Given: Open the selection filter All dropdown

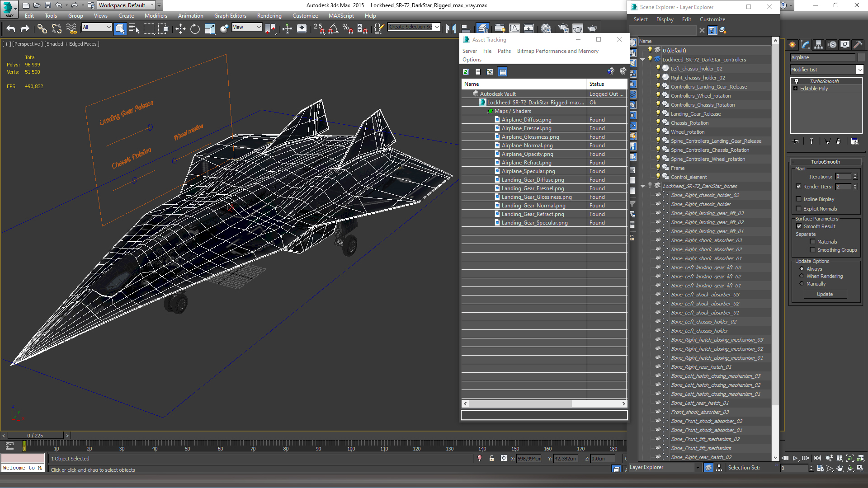Looking at the screenshot, I should click(97, 27).
